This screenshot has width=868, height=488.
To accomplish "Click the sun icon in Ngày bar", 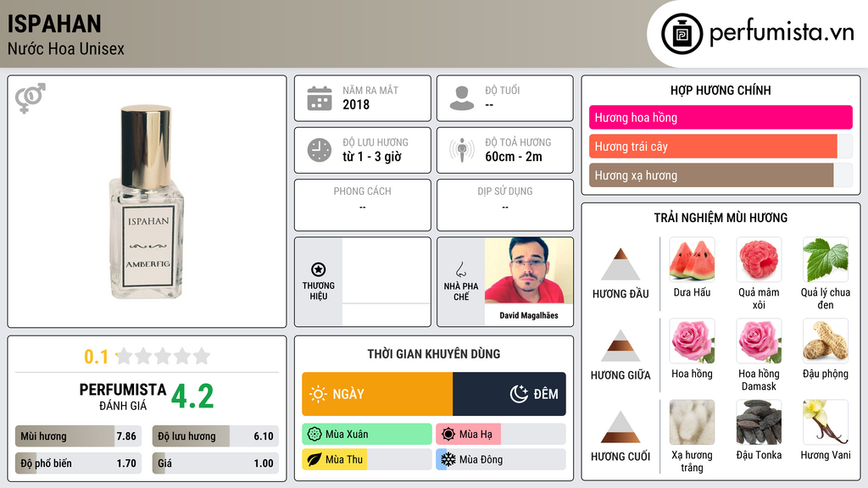I will tap(318, 394).
